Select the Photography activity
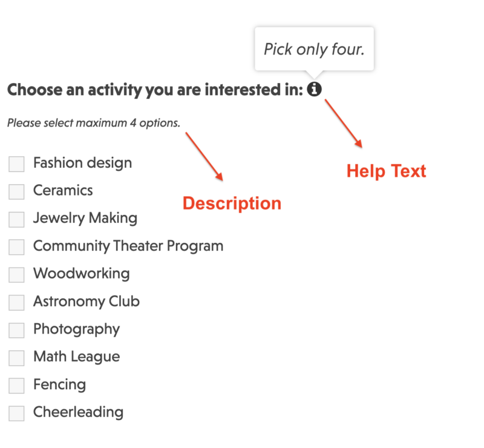 [x=16, y=330]
